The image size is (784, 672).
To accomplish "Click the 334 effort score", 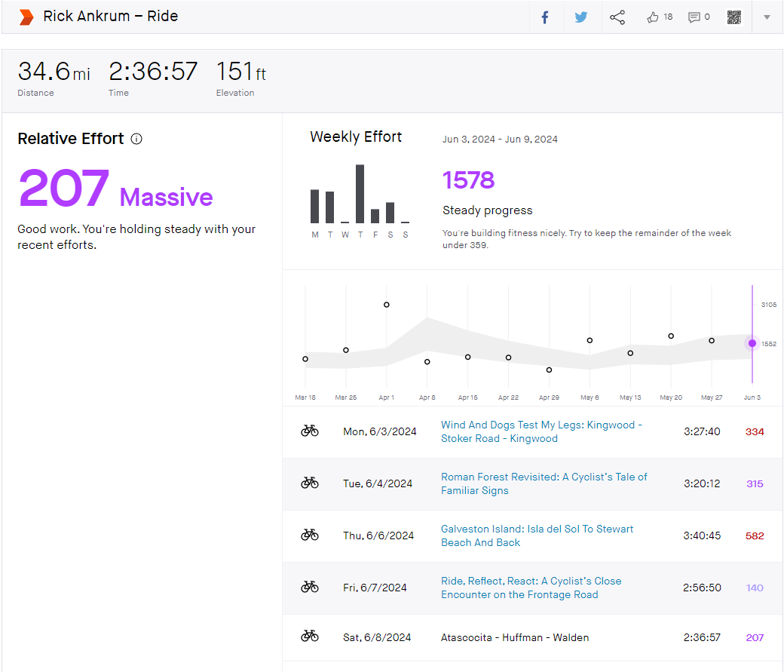I will coord(755,432).
